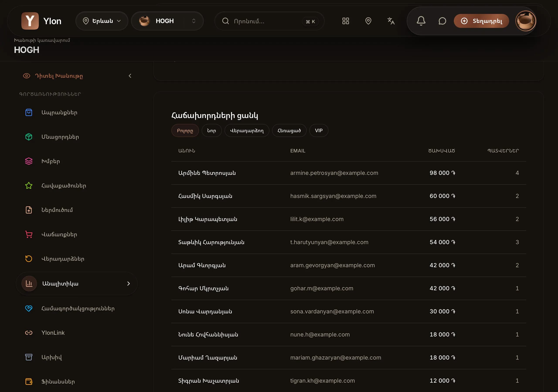
Task: Open YlonLink in the sidebar
Action: (x=77, y=333)
